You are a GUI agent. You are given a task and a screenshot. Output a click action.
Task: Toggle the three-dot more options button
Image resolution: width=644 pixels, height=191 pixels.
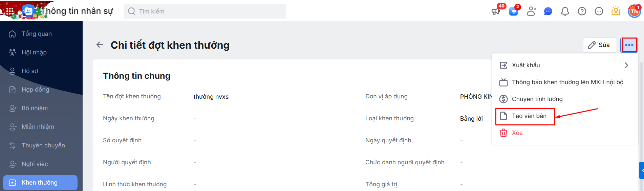pyautogui.click(x=629, y=45)
